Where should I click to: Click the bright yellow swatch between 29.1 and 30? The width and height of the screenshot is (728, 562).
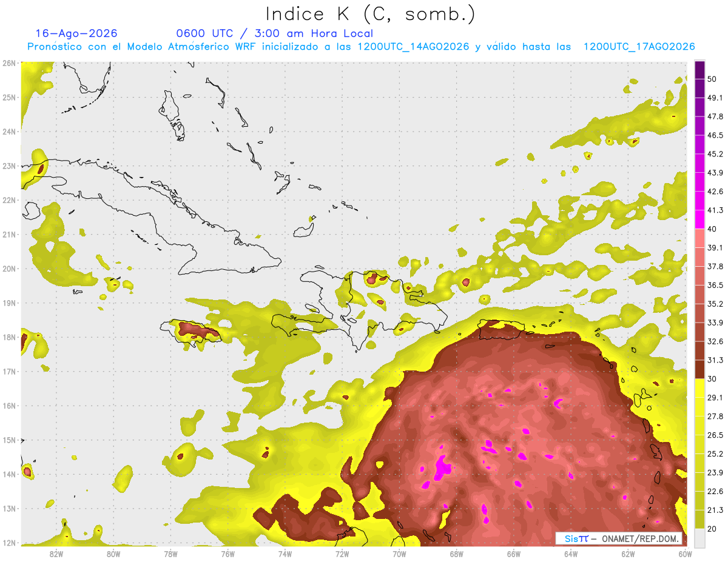700,388
